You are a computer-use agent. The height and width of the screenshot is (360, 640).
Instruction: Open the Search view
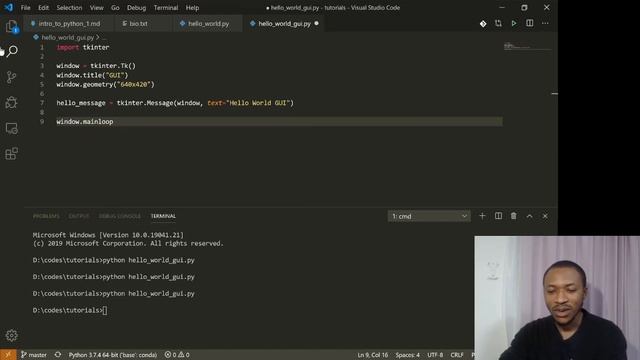(12, 51)
